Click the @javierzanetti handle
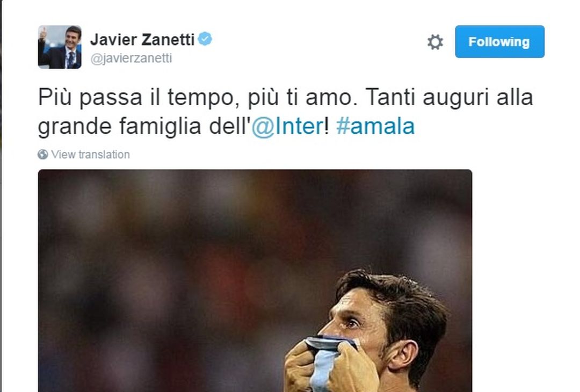Image resolution: width=580 pixels, height=392 pixels. point(131,58)
